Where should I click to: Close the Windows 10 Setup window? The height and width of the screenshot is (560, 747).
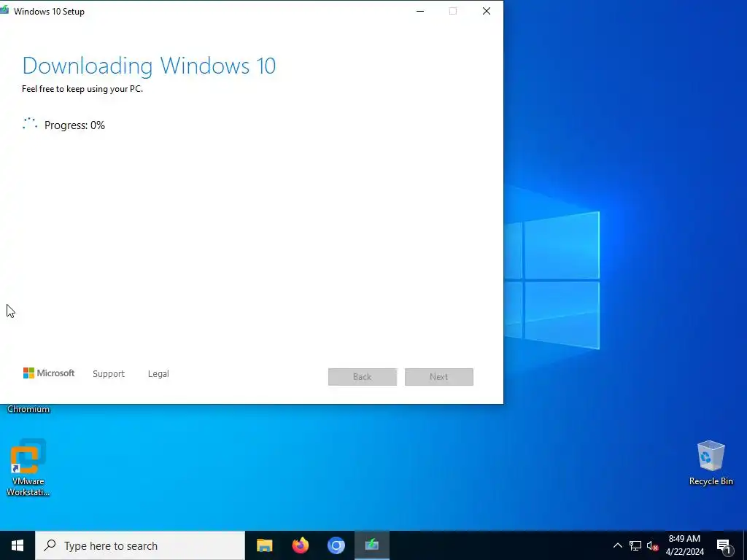(487, 11)
